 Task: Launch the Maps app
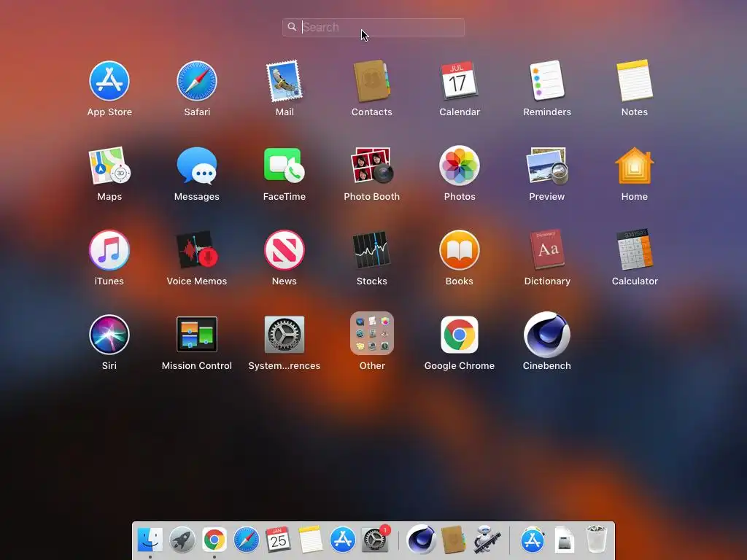tap(109, 166)
